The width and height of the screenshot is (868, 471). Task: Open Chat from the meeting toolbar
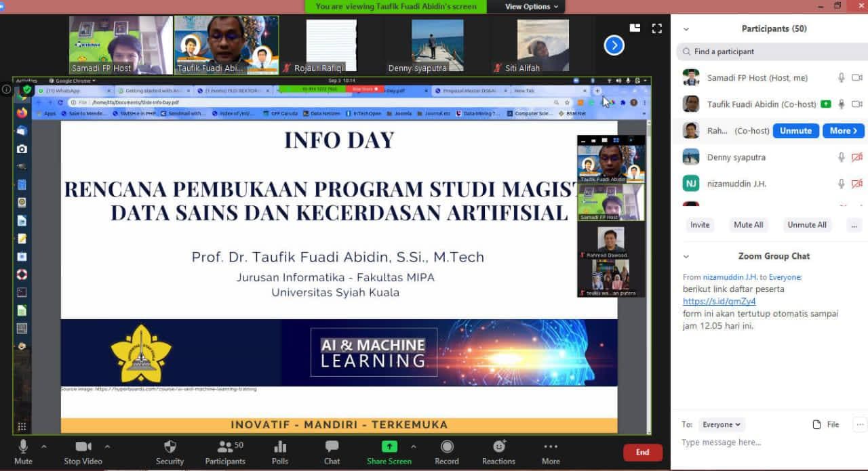click(332, 447)
